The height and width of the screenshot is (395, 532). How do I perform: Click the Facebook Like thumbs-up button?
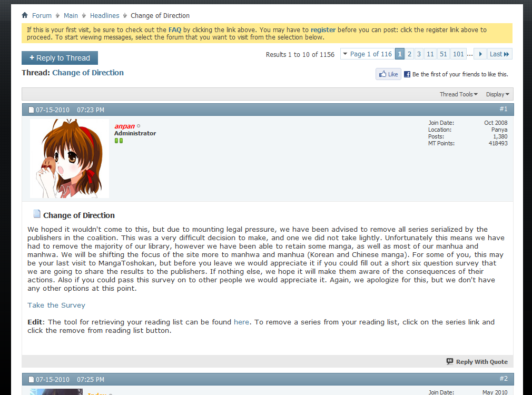point(388,74)
